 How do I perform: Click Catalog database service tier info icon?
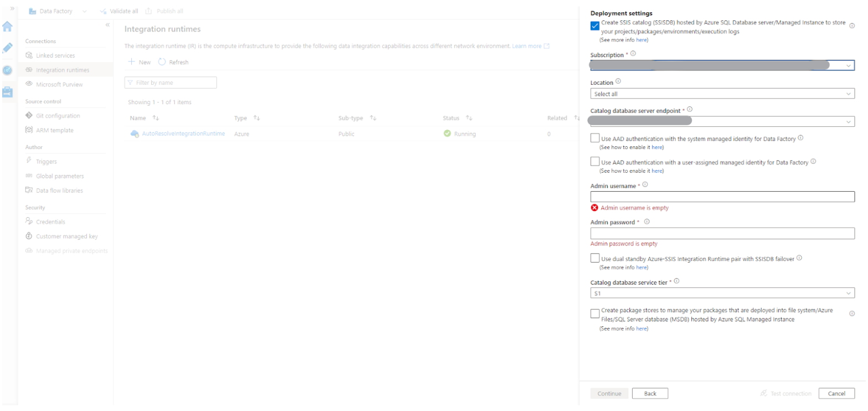tap(676, 281)
